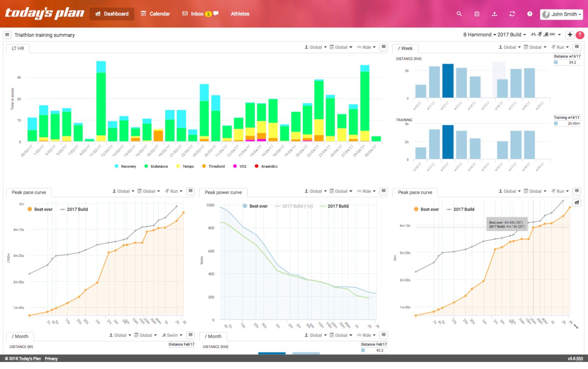
Task: Click the Privacy link in the footer
Action: (x=51, y=358)
